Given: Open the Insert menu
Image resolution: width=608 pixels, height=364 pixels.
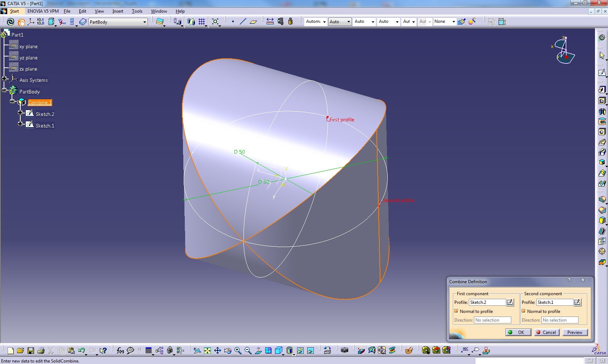Looking at the screenshot, I should [118, 11].
